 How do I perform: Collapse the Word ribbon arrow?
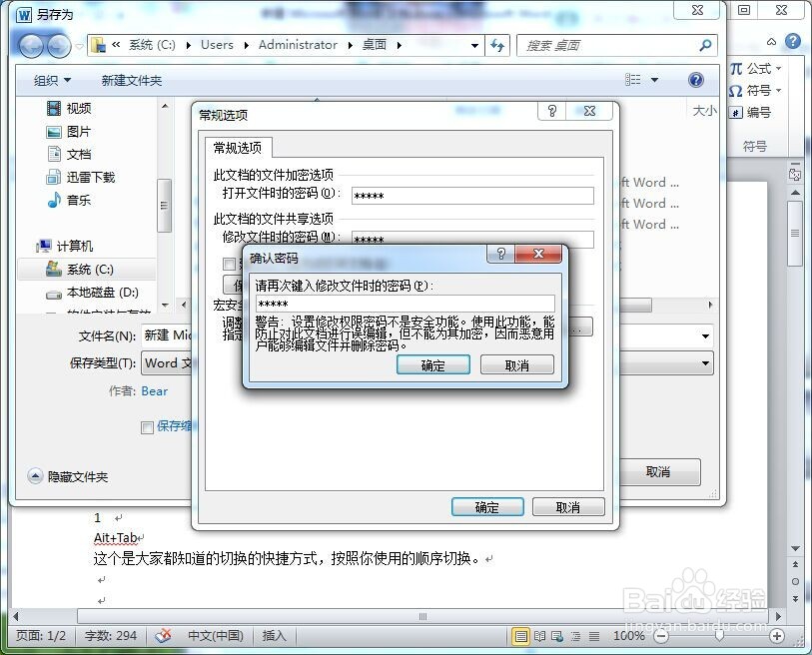tap(772, 41)
